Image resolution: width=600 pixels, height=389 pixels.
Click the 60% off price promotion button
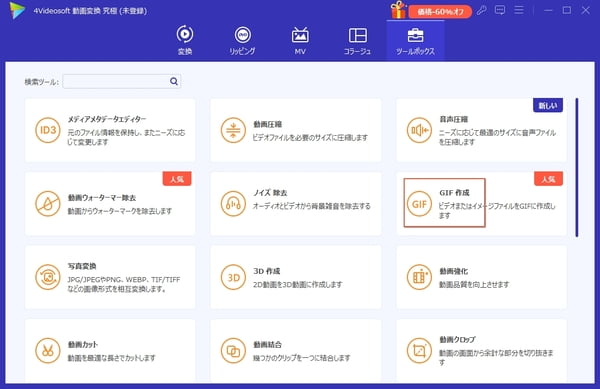tap(440, 12)
